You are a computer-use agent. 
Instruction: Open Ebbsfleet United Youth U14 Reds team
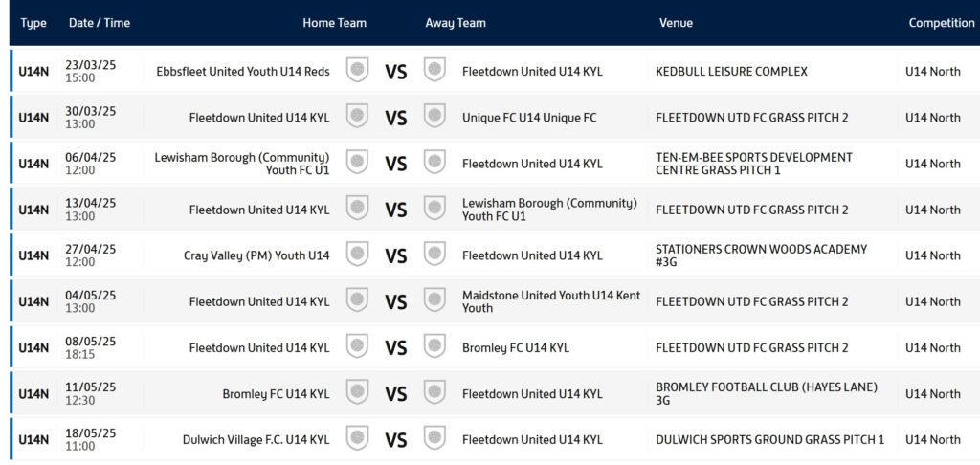click(x=243, y=71)
